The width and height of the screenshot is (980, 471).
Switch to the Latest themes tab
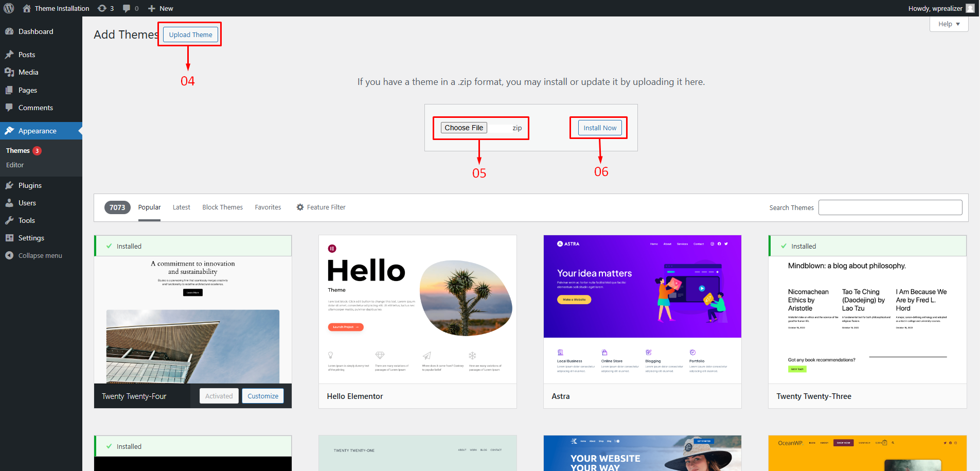(181, 207)
